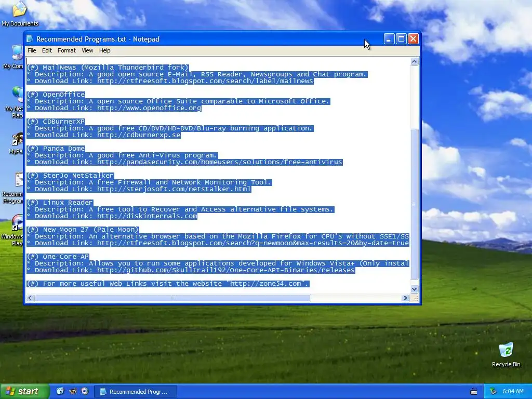
Task: Click the One-Core-API-Binaries github download line
Action: point(191,270)
